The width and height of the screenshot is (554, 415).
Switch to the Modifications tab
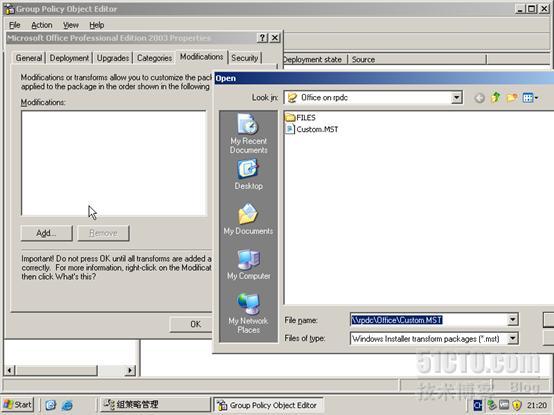click(x=201, y=57)
